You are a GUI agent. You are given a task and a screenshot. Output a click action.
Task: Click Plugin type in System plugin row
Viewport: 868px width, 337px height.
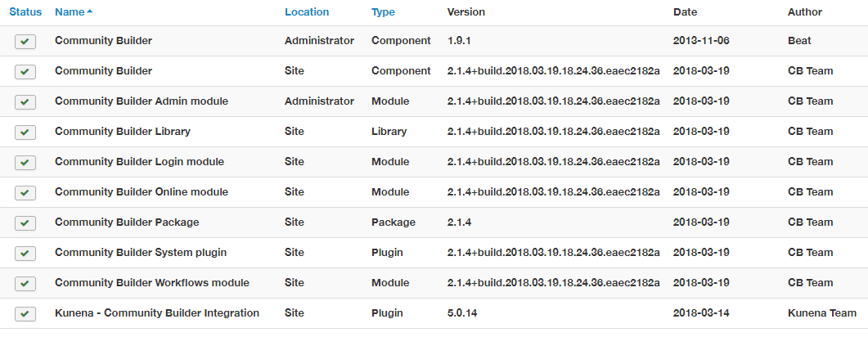(387, 252)
